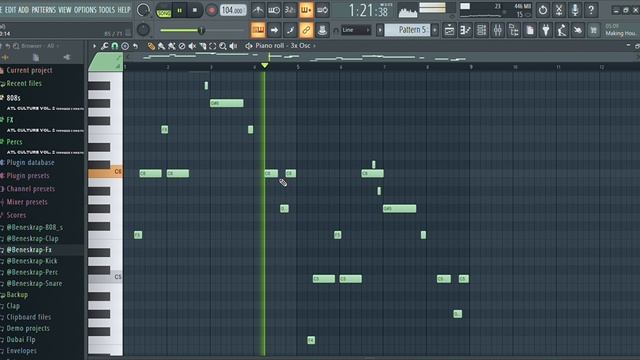
Task: Open the piano roll wrench tools icon
Action: pyautogui.click(x=104, y=46)
